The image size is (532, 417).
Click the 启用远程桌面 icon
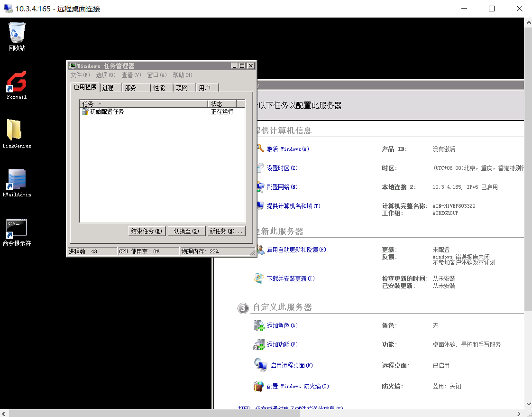point(261,365)
